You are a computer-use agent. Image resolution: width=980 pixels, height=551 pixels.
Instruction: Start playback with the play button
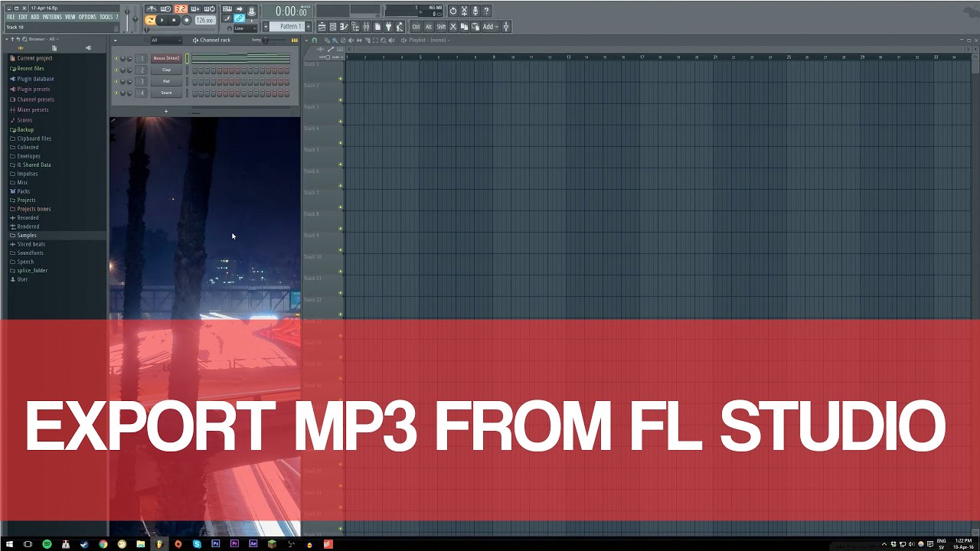pos(162,20)
